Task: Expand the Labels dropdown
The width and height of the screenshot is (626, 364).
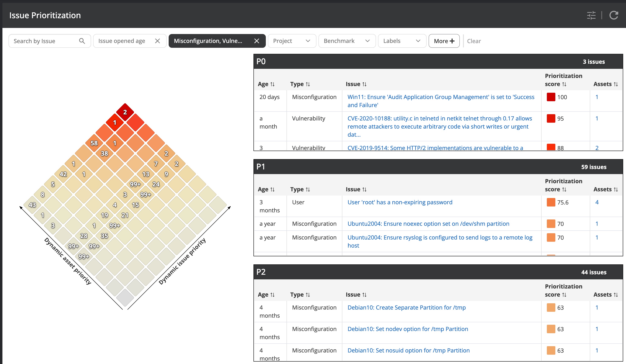Action: pyautogui.click(x=402, y=41)
